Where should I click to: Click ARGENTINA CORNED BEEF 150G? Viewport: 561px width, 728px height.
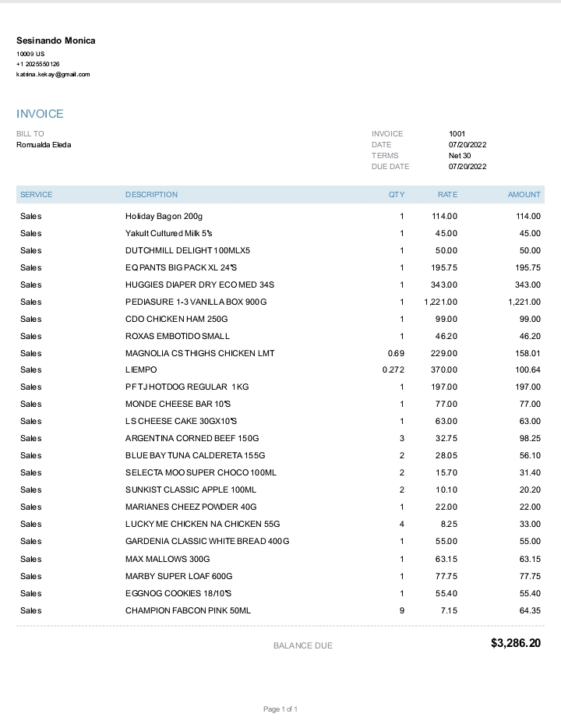click(192, 439)
